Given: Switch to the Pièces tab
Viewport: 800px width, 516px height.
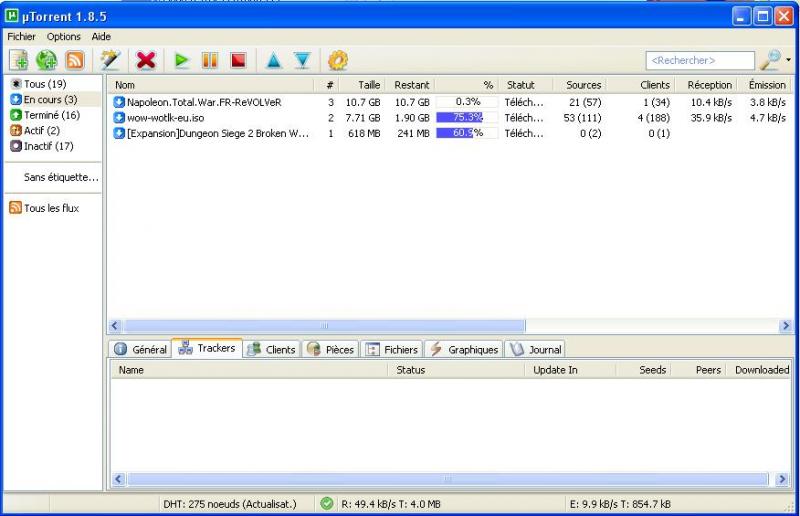Looking at the screenshot, I should [x=331, y=350].
